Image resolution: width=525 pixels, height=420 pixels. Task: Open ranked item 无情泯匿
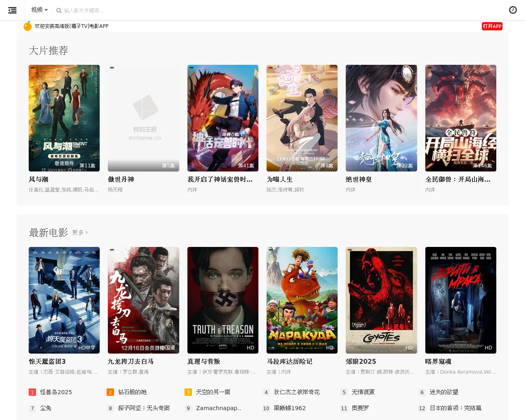coord(363,392)
